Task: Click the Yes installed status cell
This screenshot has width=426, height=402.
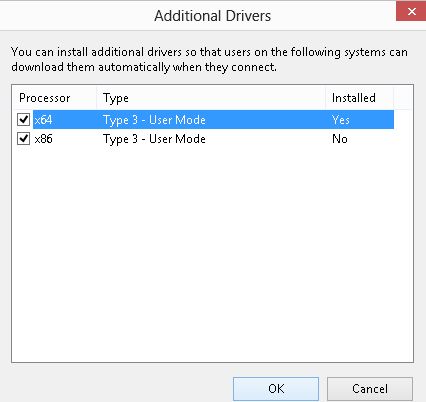Action: point(341,120)
